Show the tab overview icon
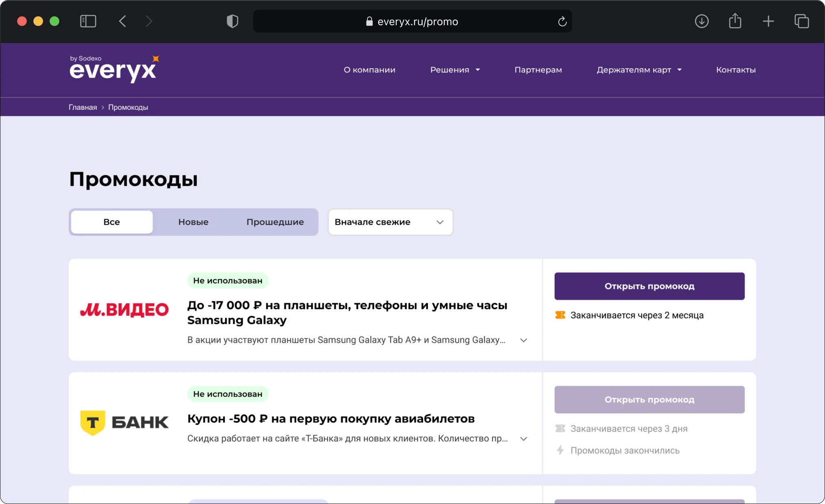 (801, 21)
